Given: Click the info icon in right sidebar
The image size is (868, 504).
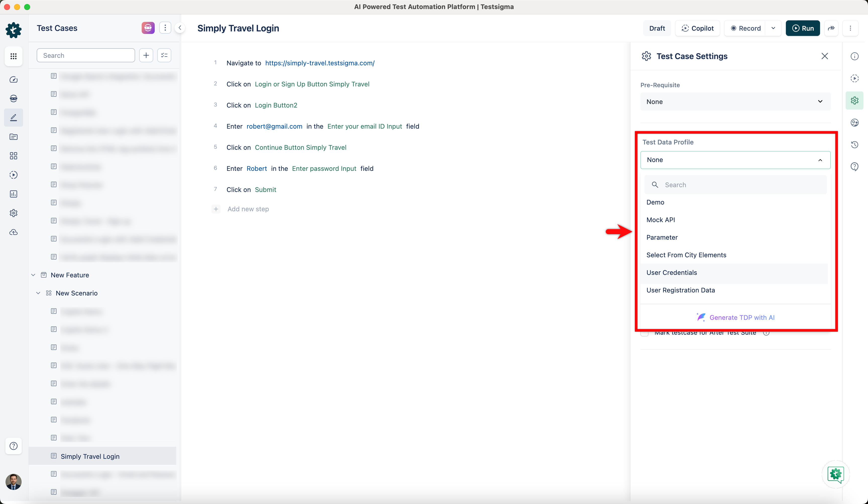Looking at the screenshot, I should coord(855,56).
